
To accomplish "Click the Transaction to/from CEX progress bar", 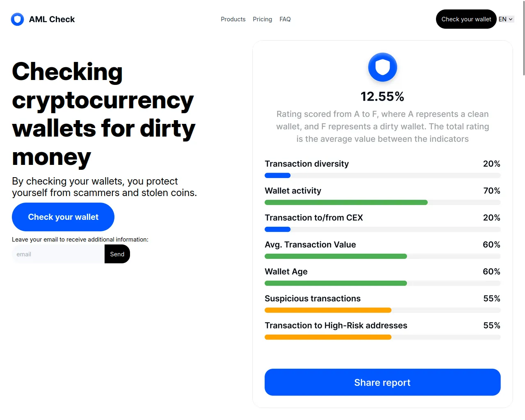I will click(x=382, y=230).
